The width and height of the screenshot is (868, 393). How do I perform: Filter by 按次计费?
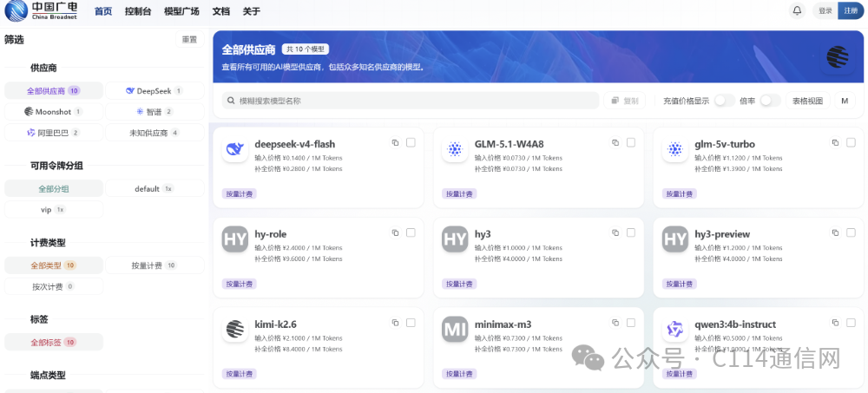(54, 286)
